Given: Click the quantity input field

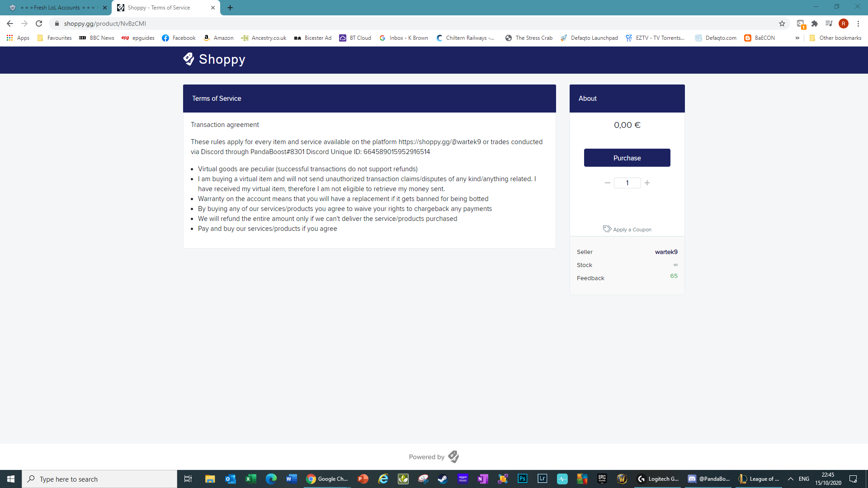Looking at the screenshot, I should click(627, 183).
